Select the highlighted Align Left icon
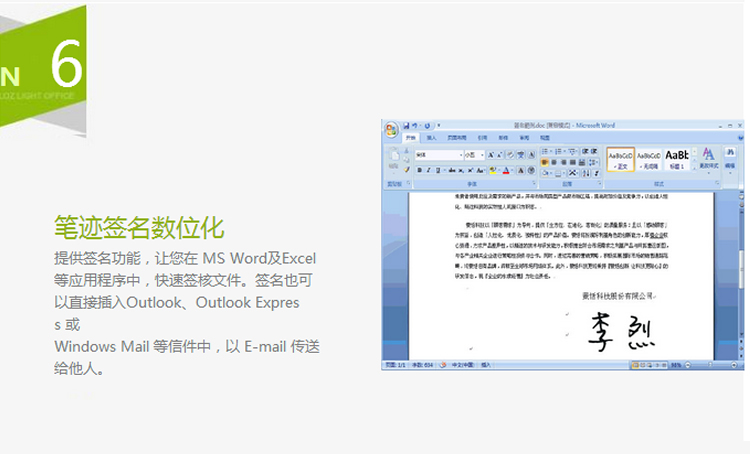 [x=545, y=163]
